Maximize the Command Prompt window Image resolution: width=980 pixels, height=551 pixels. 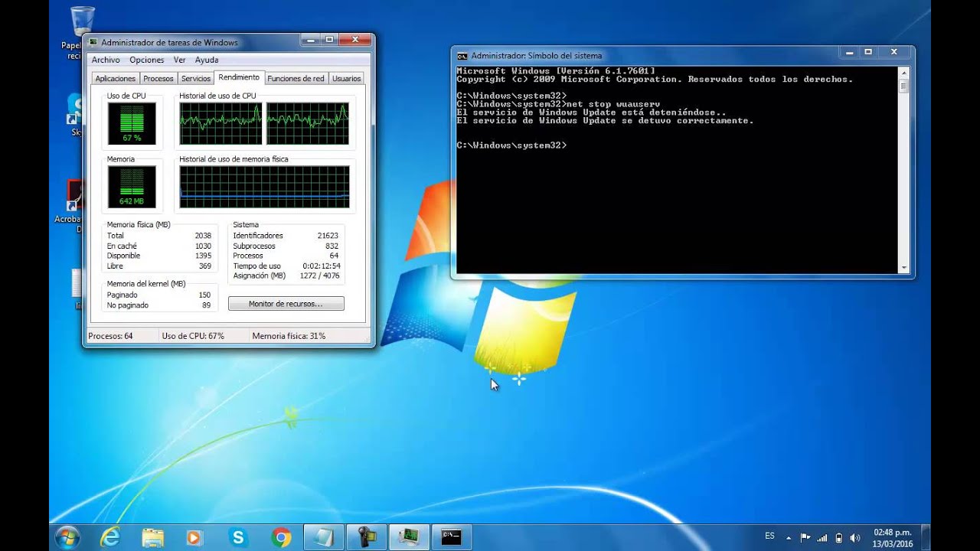pyautogui.click(x=868, y=52)
